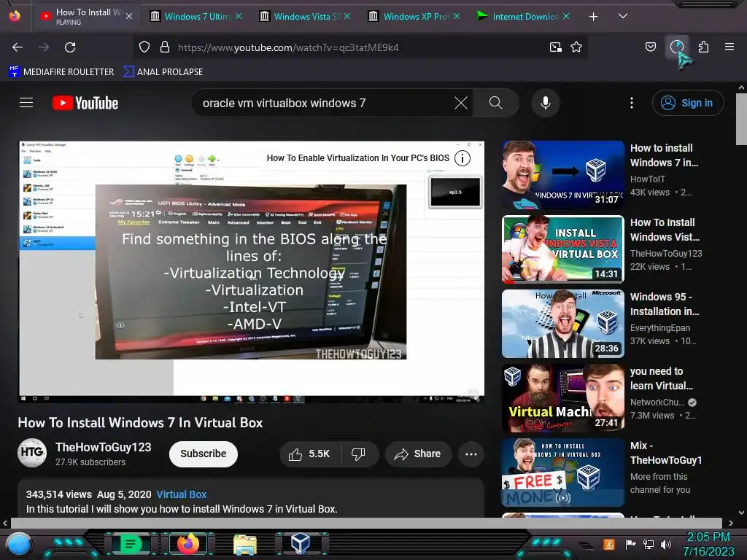Open YouTube guide hamburger menu
The width and height of the screenshot is (747, 560).
(26, 102)
